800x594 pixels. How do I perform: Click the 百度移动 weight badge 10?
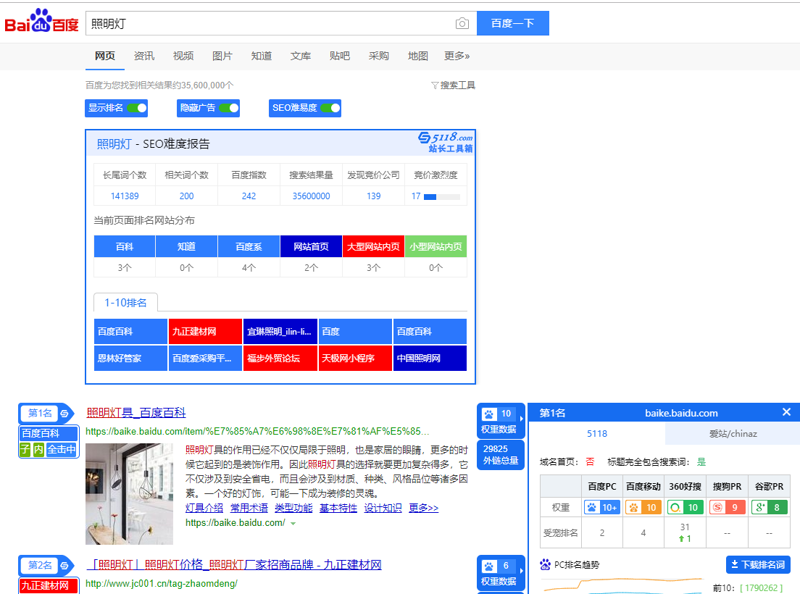click(x=643, y=507)
